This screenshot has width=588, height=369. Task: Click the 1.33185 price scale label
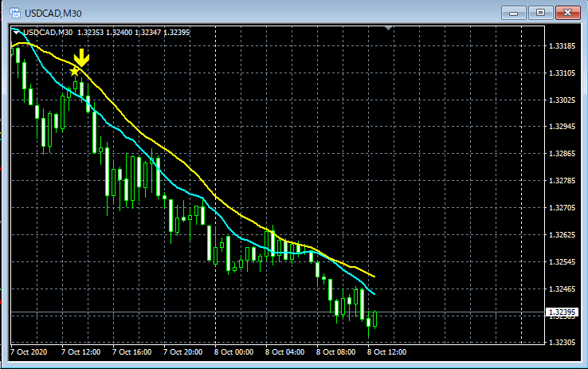[562, 46]
